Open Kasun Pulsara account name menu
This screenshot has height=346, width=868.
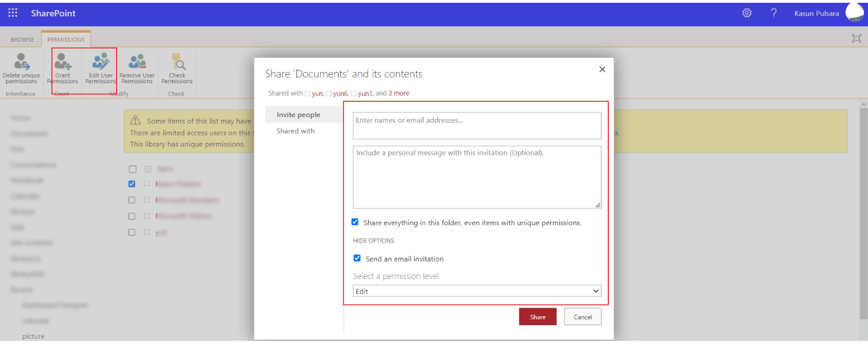pos(817,14)
